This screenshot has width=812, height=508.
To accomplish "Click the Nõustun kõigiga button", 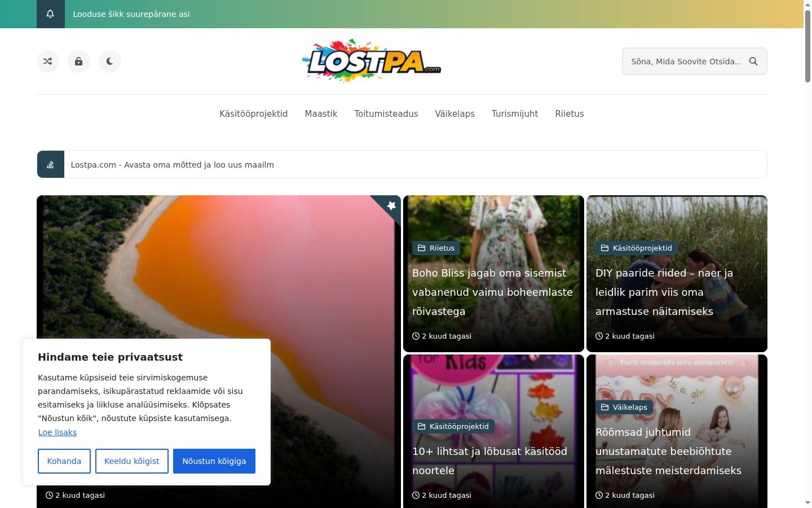I will (x=214, y=461).
